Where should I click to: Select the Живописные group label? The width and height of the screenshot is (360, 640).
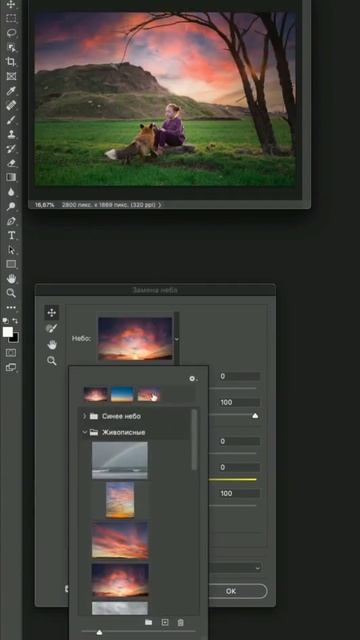tap(123, 432)
